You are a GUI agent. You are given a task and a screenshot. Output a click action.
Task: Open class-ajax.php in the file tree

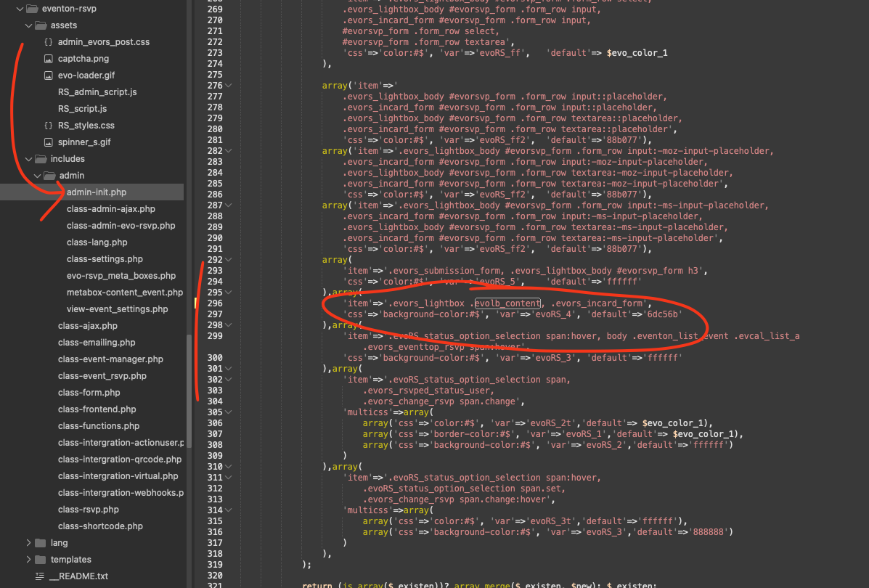tap(87, 326)
